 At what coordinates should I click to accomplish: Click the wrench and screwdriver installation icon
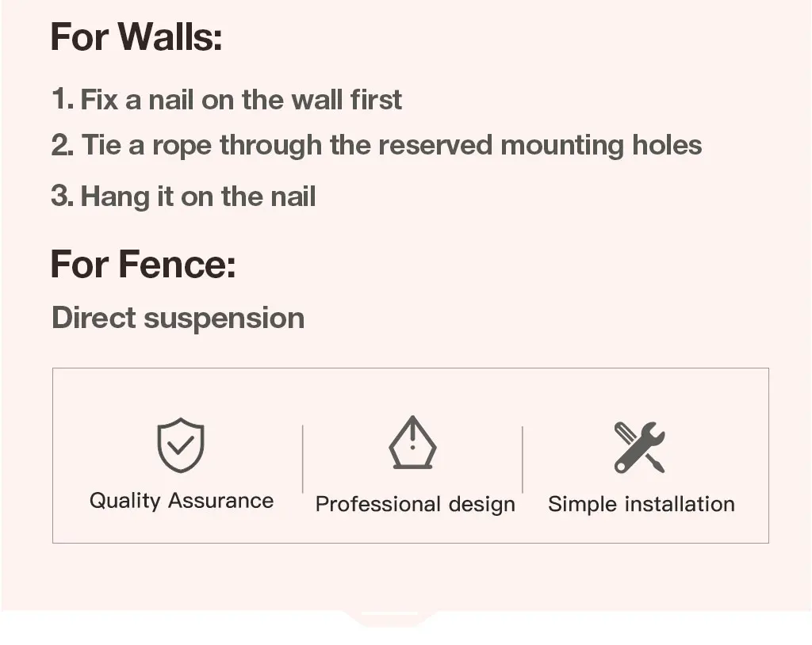[x=640, y=447]
